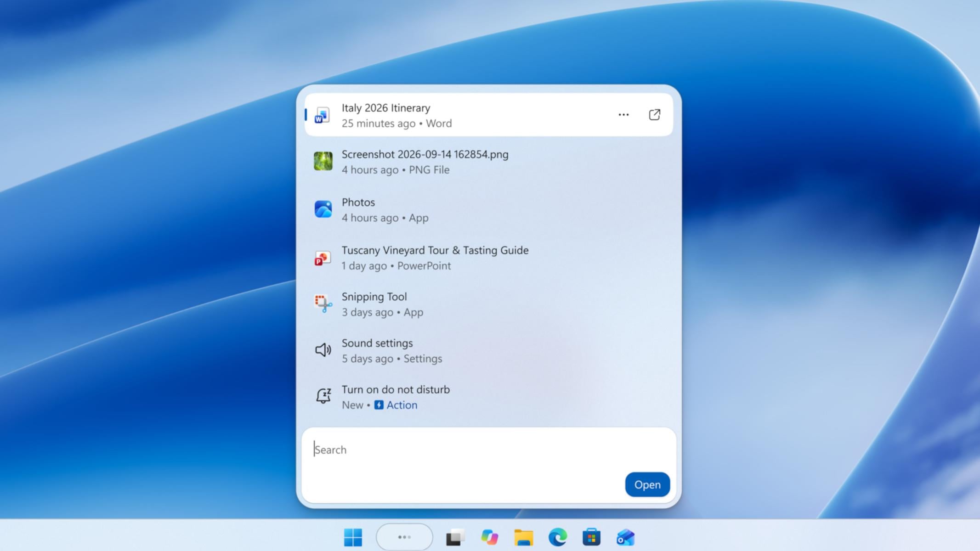Viewport: 980px width, 551px height.
Task: Open the 'Sound settings' result
Action: [x=377, y=343]
